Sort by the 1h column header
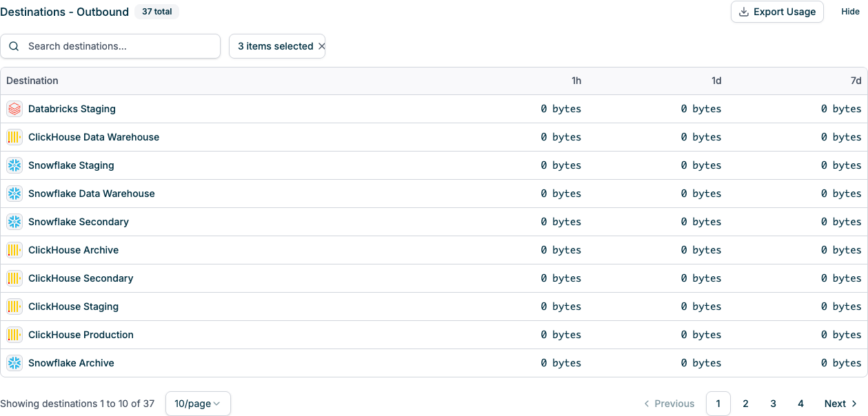Image resolution: width=868 pixels, height=416 pixels. coord(576,81)
